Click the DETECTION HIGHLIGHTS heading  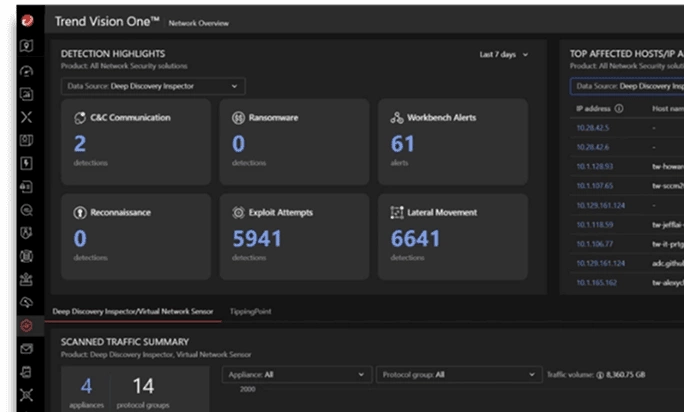pyautogui.click(x=113, y=54)
